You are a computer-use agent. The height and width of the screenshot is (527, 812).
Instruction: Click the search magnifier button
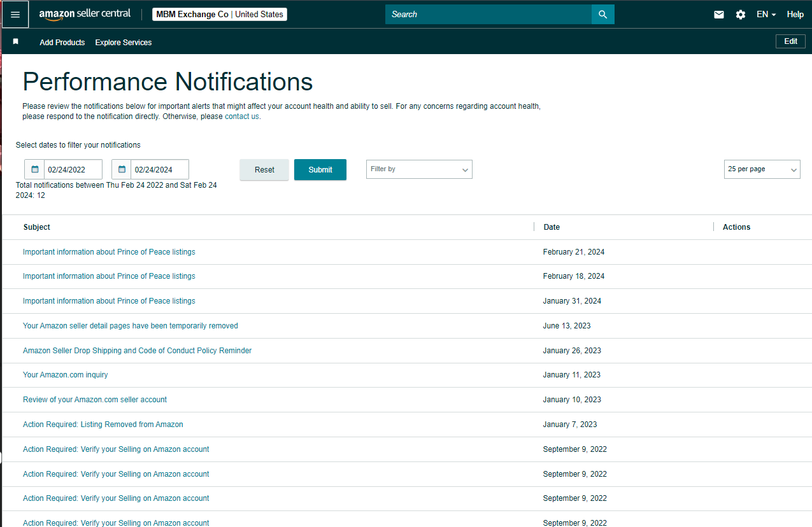point(603,14)
